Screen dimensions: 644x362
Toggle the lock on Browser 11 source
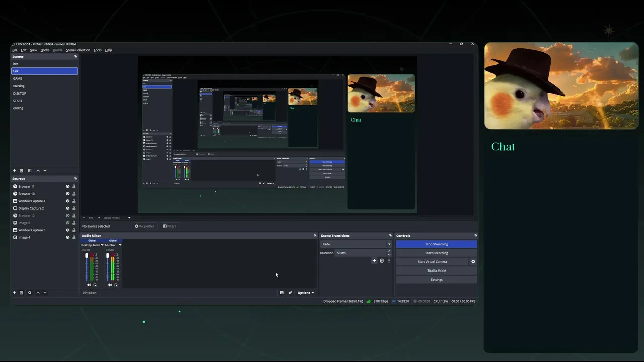74,186
